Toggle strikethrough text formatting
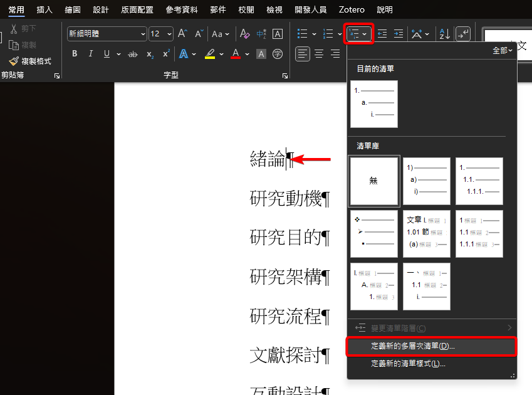 (x=133, y=54)
